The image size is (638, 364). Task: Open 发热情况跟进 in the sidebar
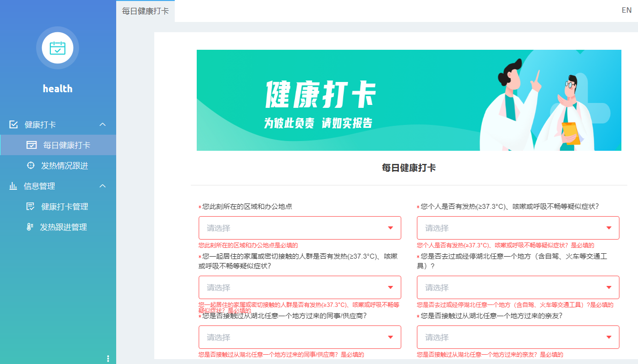pyautogui.click(x=58, y=165)
